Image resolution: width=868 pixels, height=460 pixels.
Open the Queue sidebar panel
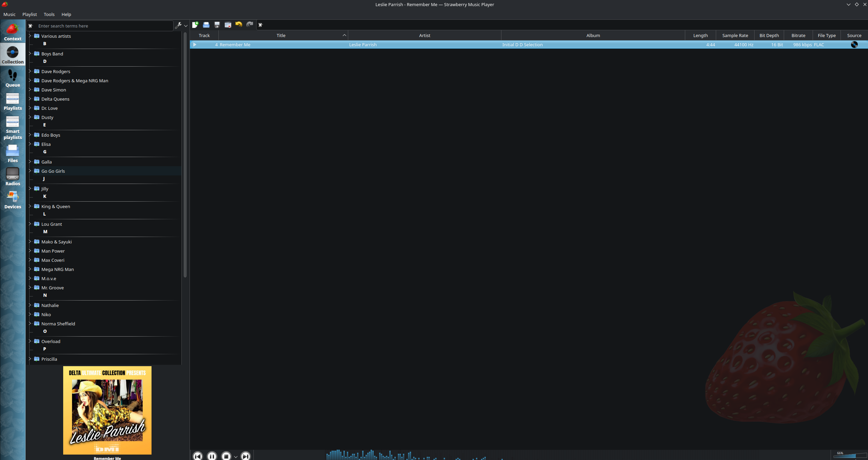pyautogui.click(x=13, y=78)
